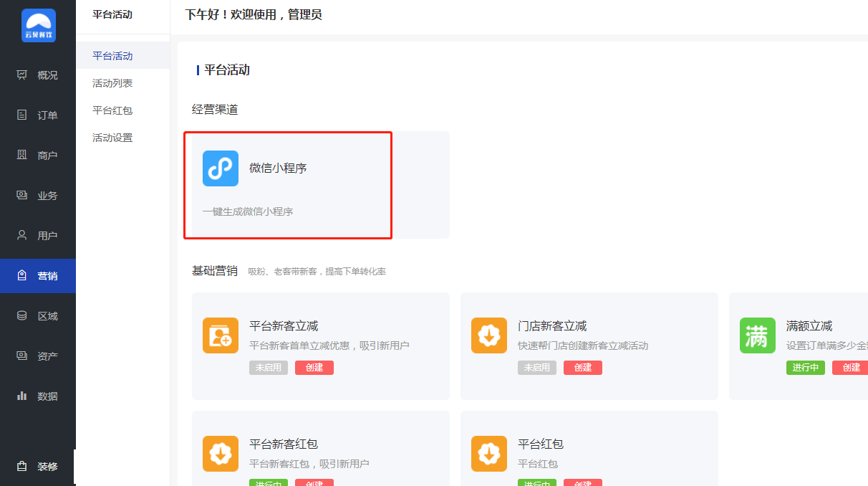Screen dimensions: 868x486
Task: Click the 经营渠道 section heading
Action: click(x=215, y=110)
